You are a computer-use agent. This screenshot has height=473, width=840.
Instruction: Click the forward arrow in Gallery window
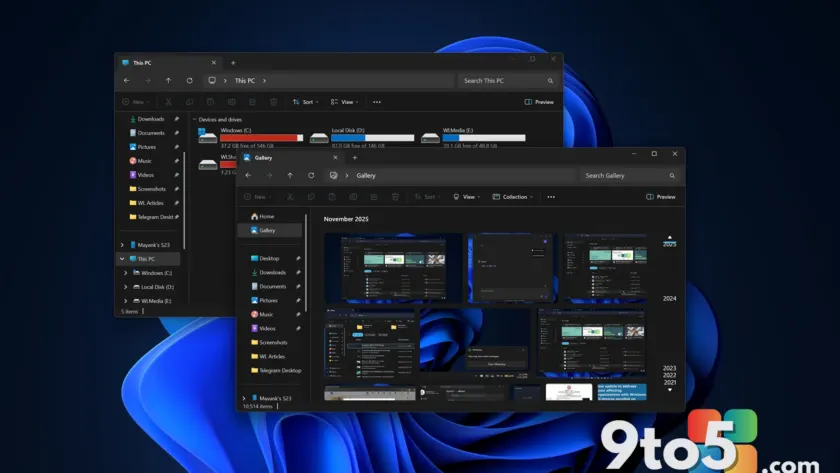coord(269,175)
